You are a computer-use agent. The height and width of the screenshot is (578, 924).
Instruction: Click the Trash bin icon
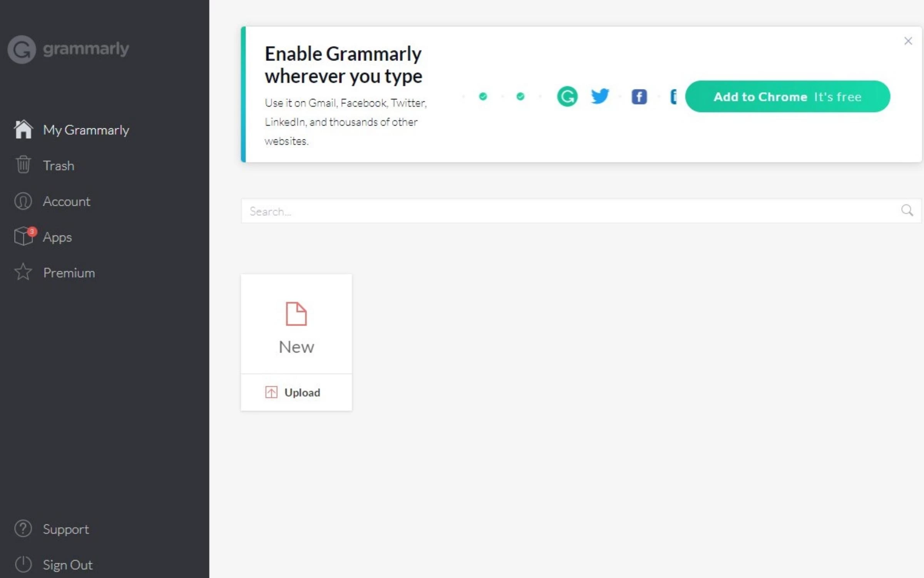click(x=23, y=165)
